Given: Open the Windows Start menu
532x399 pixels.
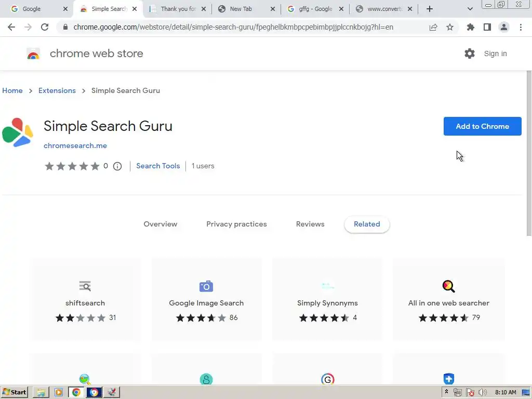Looking at the screenshot, I should [x=14, y=392].
